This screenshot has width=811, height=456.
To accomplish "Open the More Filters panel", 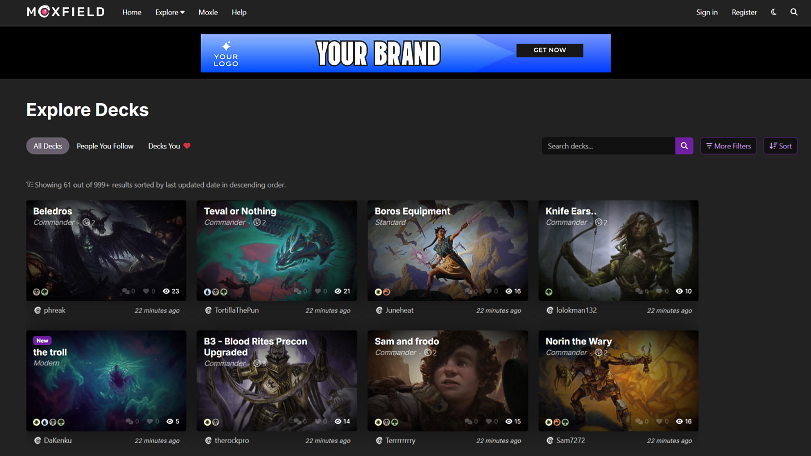I will point(728,146).
